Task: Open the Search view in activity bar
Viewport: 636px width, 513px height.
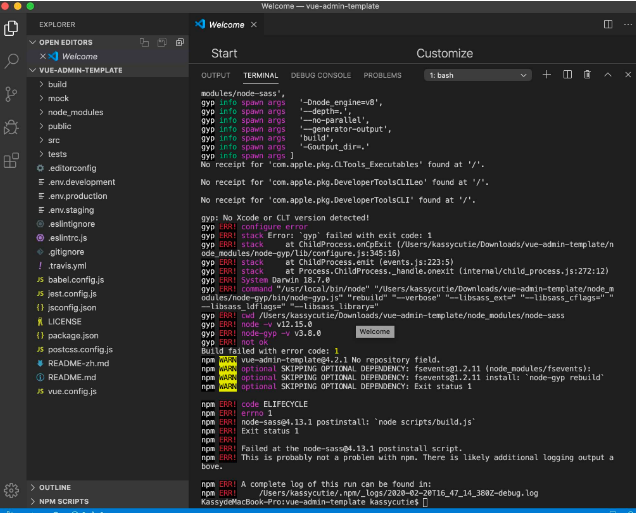Action: [x=12, y=61]
